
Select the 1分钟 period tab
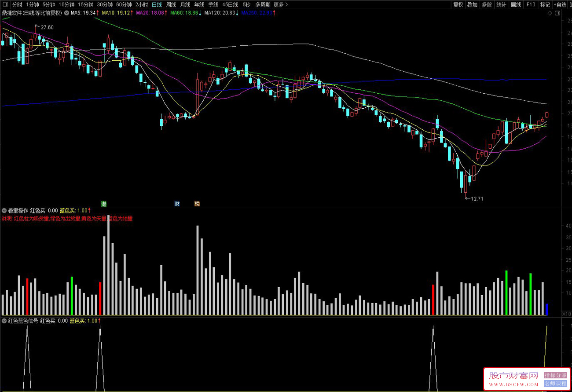pos(33,4)
